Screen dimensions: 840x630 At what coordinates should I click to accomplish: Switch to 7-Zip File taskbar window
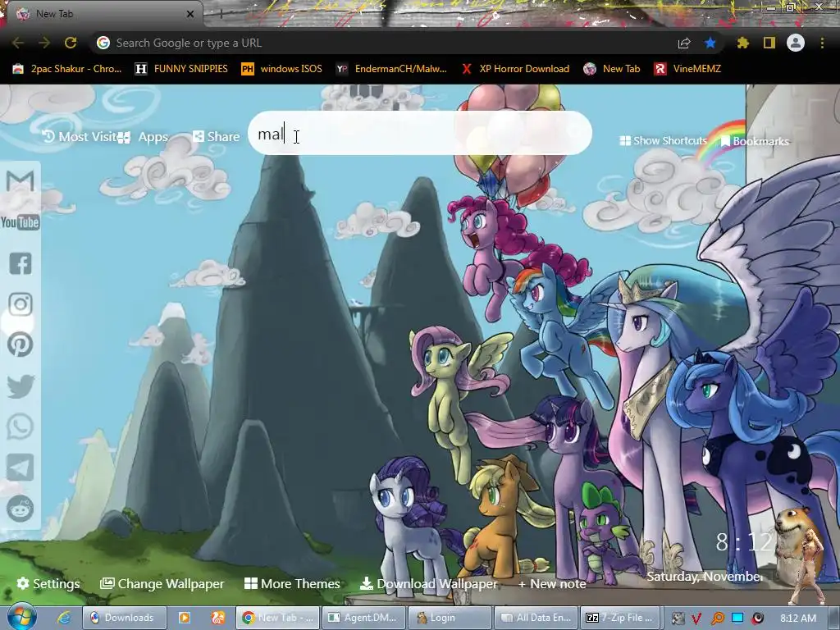pyautogui.click(x=623, y=618)
